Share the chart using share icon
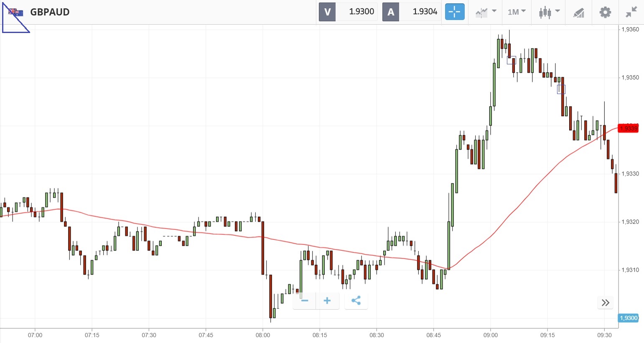This screenshot has width=644, height=343. coord(356,300)
